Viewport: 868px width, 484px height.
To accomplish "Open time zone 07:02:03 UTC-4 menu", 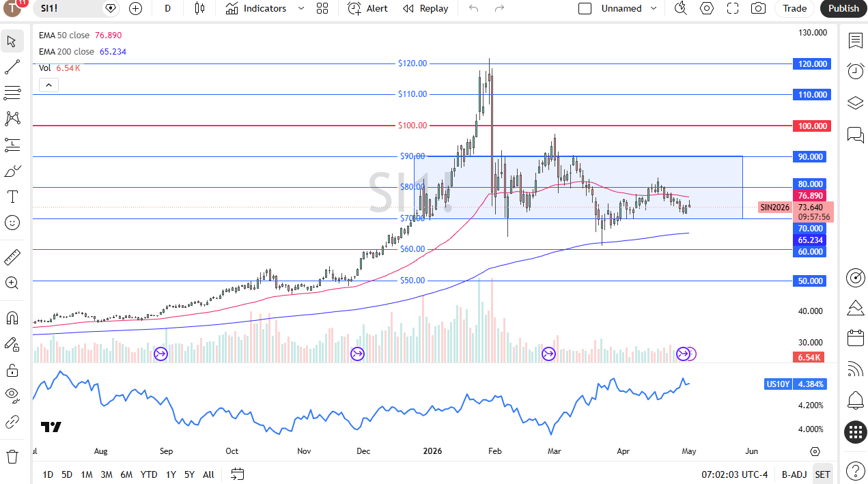I will [x=736, y=474].
